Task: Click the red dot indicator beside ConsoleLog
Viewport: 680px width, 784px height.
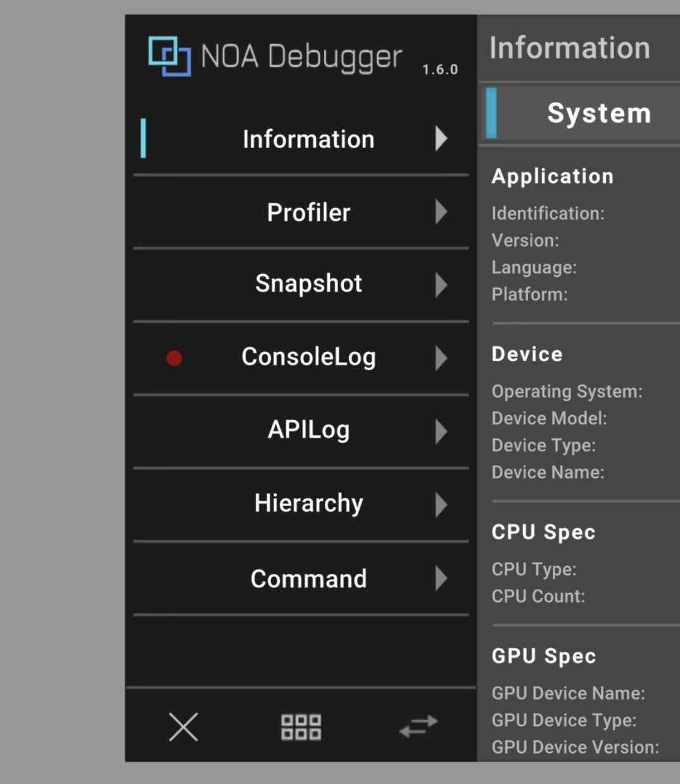Action: coord(174,358)
